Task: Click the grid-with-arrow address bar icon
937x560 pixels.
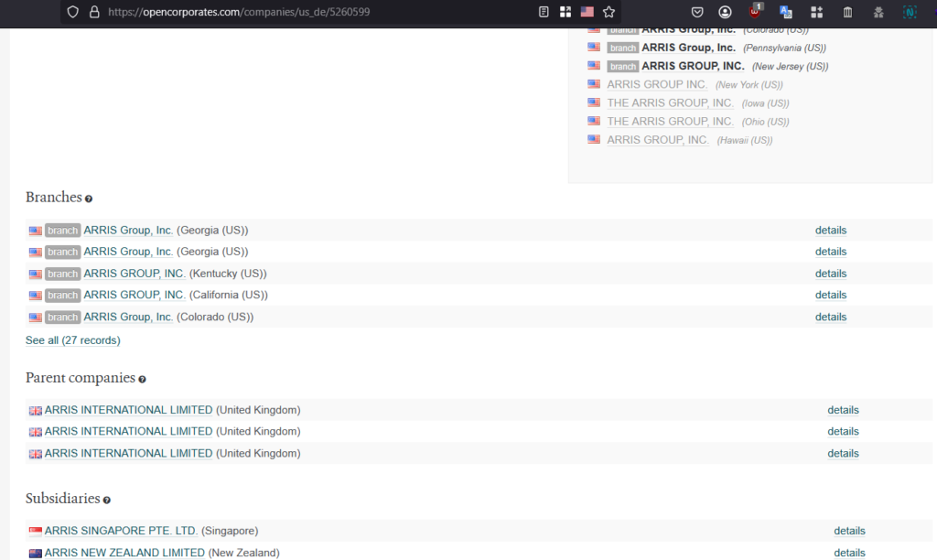Action: point(565,12)
